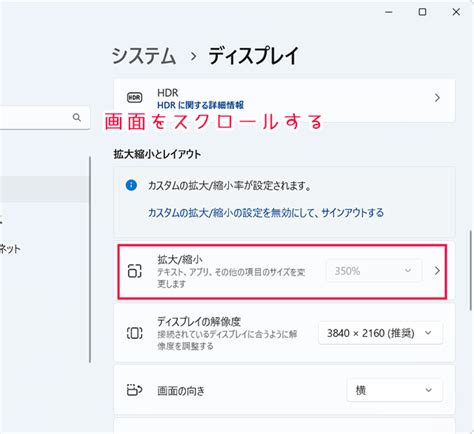This screenshot has width=474, height=434.
Task: Open the 3840 × 2160 resolution dropdown
Action: [380, 333]
